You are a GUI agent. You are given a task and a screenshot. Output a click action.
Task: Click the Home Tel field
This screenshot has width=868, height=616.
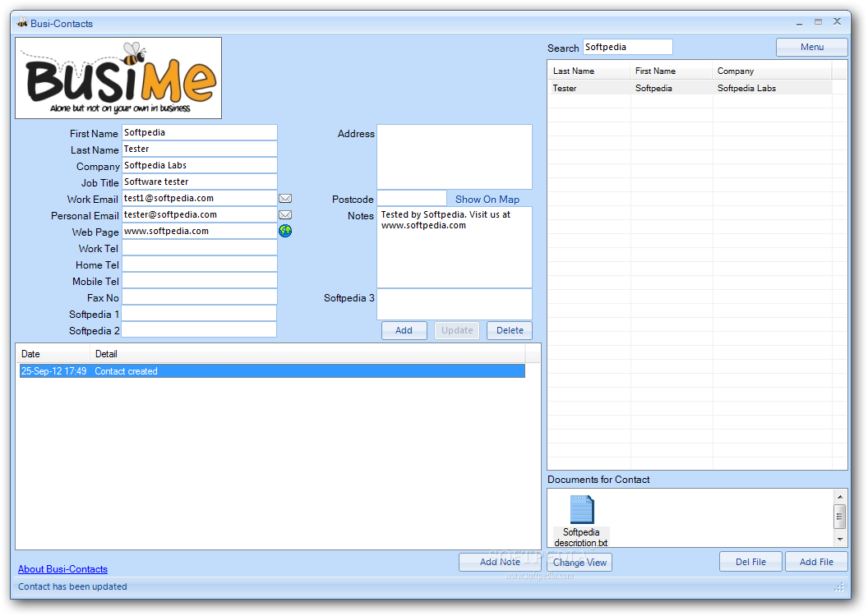click(x=199, y=264)
